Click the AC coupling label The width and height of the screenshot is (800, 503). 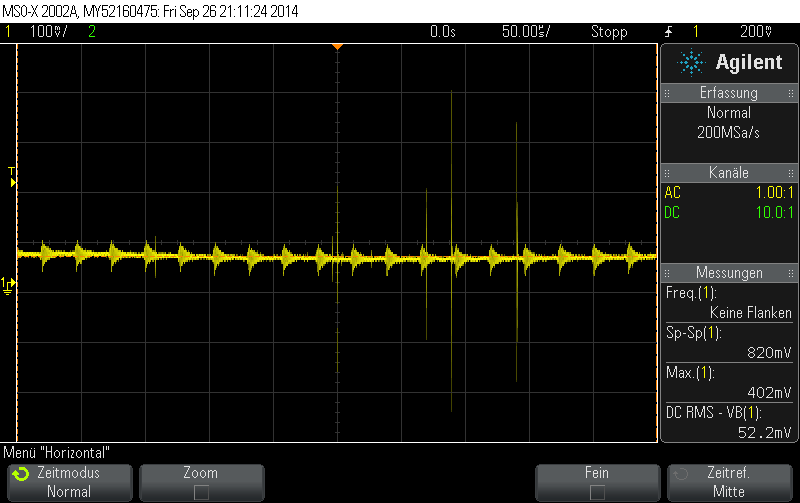(x=672, y=193)
